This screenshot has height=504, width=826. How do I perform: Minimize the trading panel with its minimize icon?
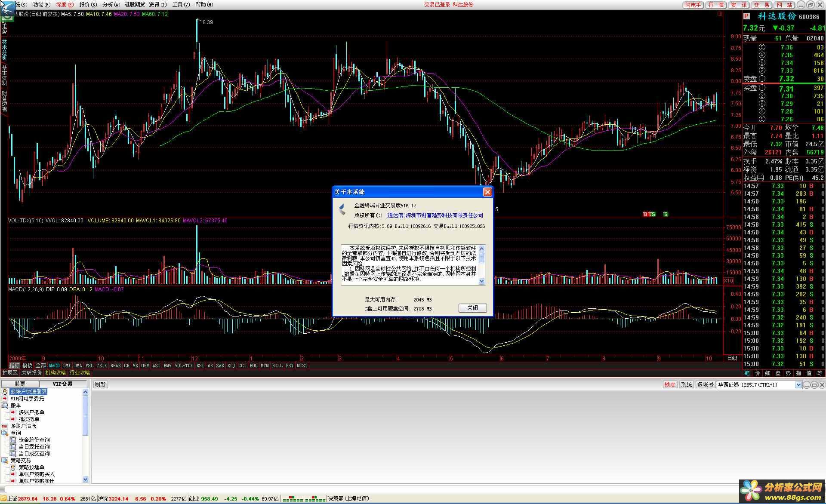(807, 385)
